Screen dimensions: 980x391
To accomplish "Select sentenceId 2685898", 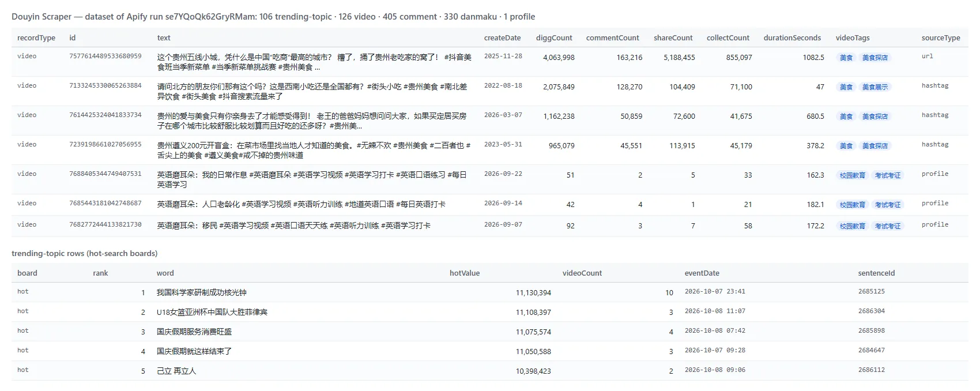I will (x=871, y=331).
